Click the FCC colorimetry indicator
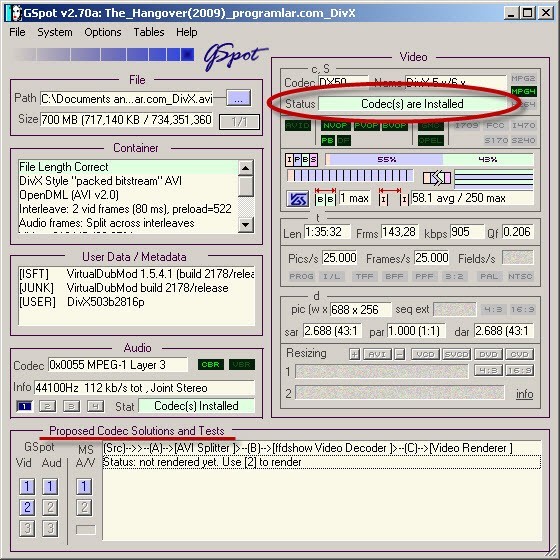The width and height of the screenshot is (560, 560). (495, 125)
